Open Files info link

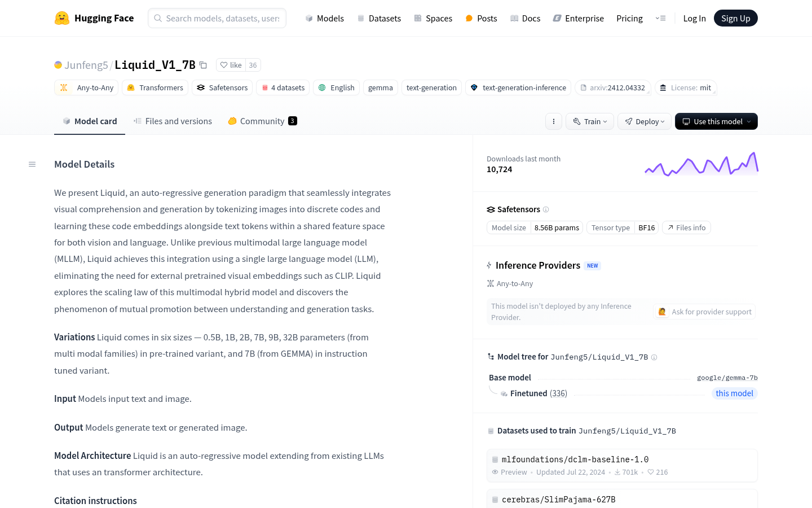(x=686, y=227)
